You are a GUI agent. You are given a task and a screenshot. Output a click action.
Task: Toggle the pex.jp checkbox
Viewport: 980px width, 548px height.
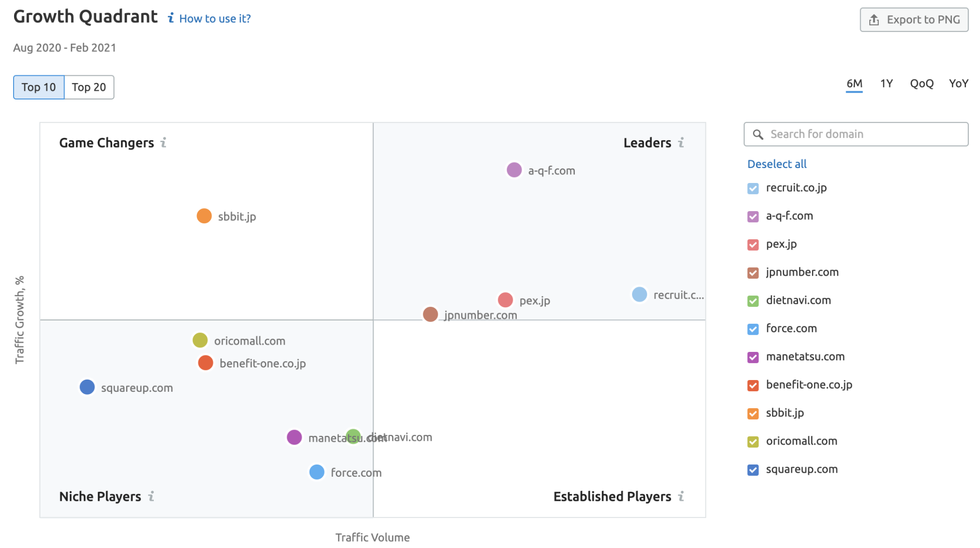coord(753,245)
